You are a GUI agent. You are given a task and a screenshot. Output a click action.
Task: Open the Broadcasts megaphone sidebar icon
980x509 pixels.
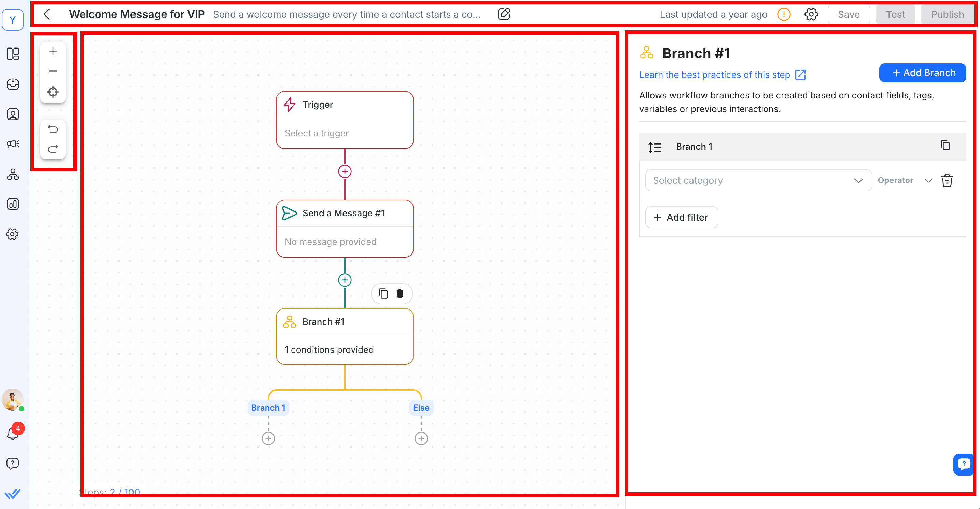click(13, 144)
